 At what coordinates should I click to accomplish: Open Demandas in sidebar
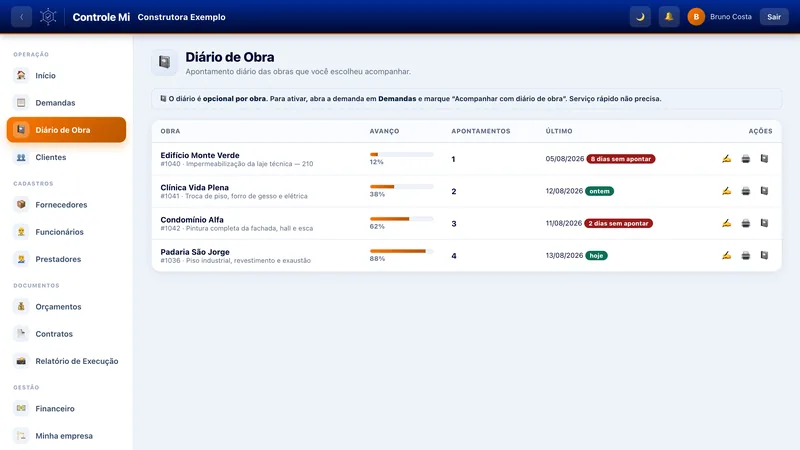tap(66, 103)
